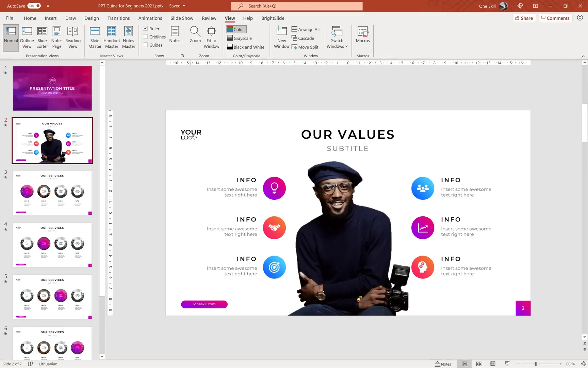
Task: Open the Transitions tab
Action: pos(118,18)
